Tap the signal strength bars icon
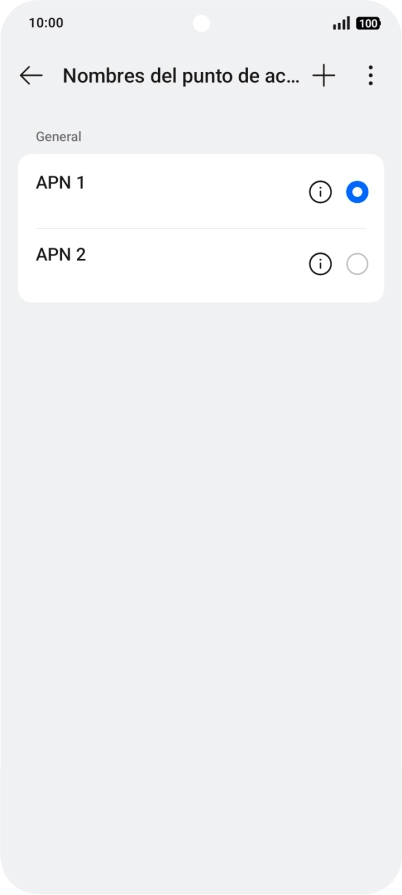 [x=341, y=23]
